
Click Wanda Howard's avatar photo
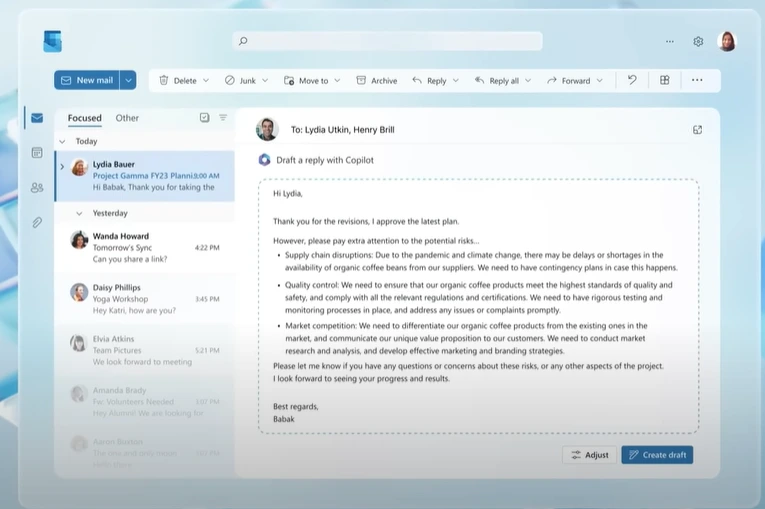coord(80,240)
